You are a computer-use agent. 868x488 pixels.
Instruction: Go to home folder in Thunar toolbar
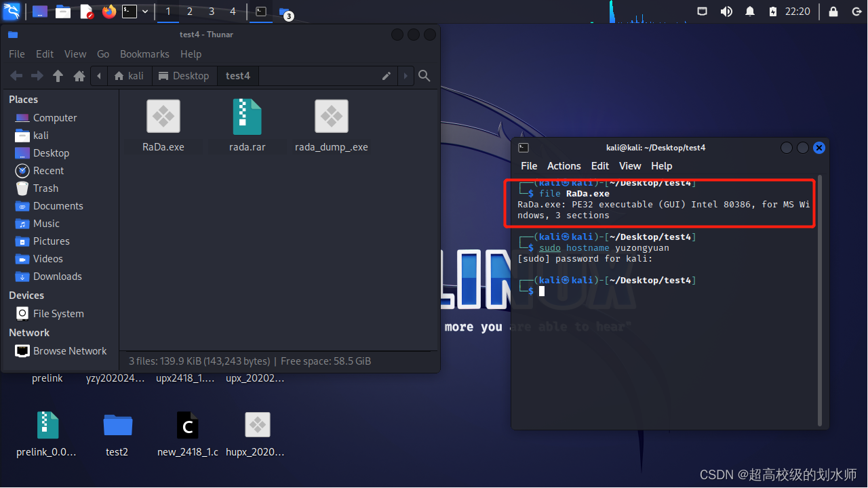coord(79,76)
